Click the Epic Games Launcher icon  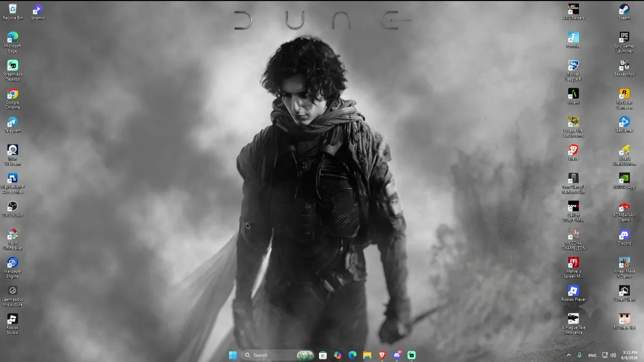(624, 42)
